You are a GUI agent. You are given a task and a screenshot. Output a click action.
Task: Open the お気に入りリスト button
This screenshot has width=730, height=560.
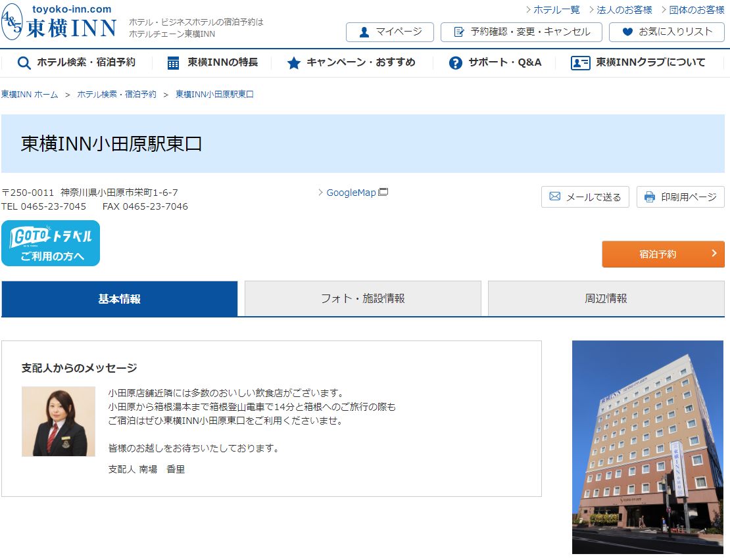pyautogui.click(x=667, y=32)
